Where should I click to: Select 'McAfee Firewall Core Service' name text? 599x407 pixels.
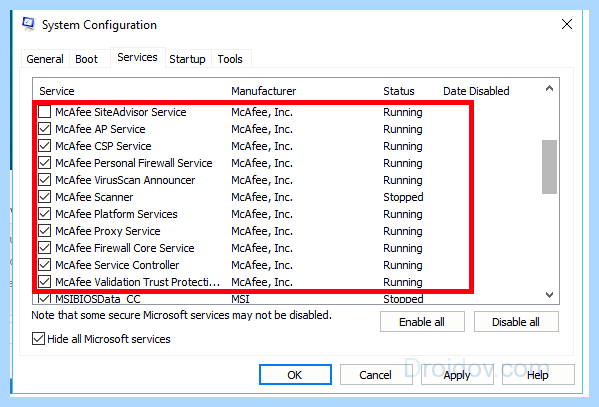(x=125, y=248)
